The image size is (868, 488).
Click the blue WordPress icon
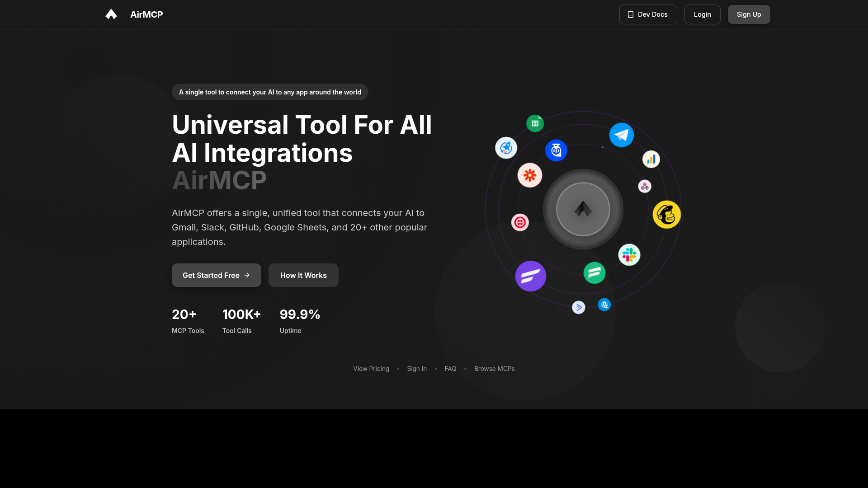point(604,305)
